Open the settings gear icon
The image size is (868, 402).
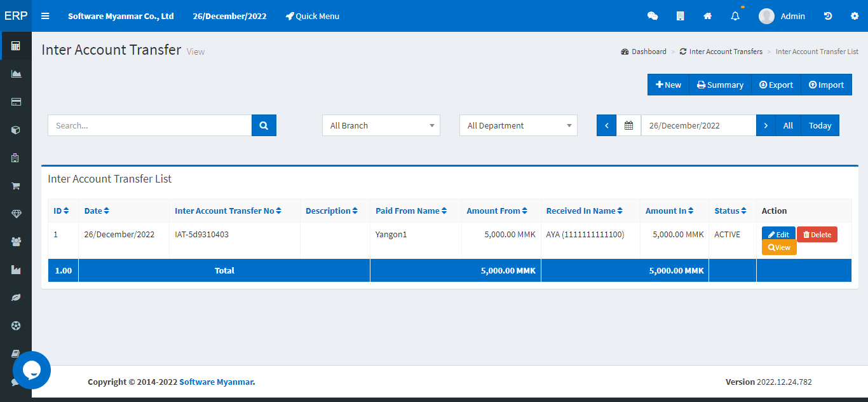coord(855,16)
